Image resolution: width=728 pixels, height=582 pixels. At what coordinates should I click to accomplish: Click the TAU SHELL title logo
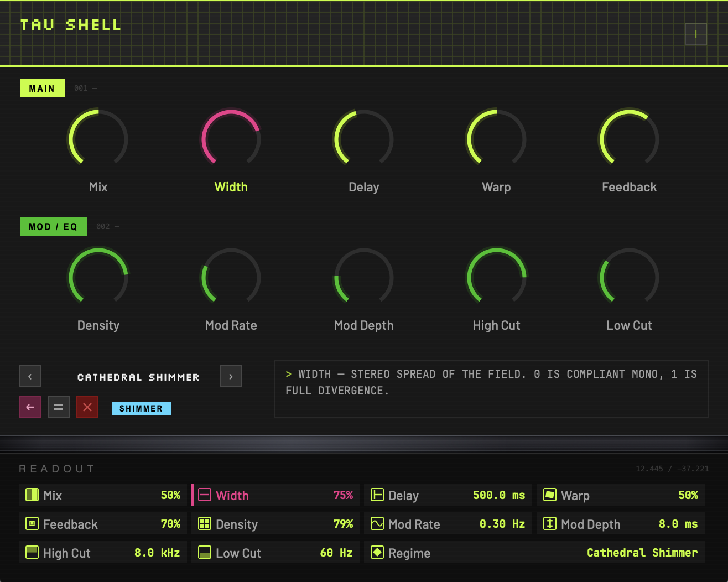point(71,25)
